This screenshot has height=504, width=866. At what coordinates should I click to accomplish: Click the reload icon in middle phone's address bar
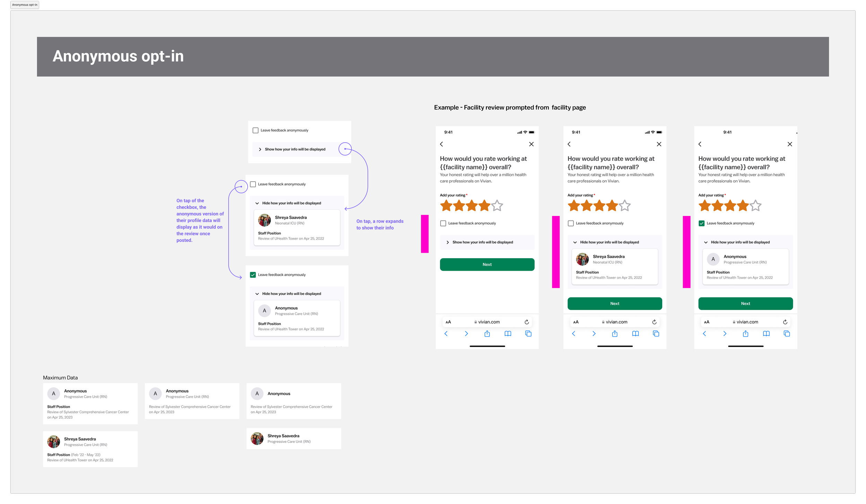coord(654,322)
